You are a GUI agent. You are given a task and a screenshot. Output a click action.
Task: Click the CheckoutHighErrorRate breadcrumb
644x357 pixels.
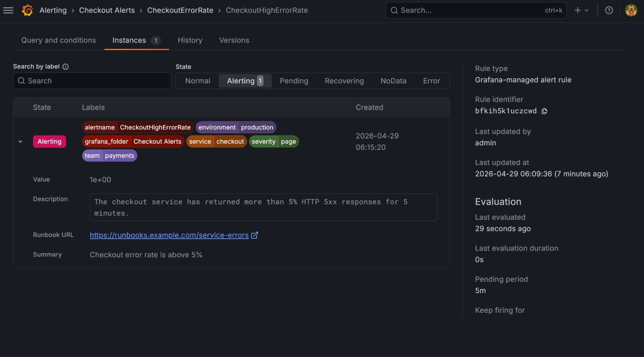[267, 11]
